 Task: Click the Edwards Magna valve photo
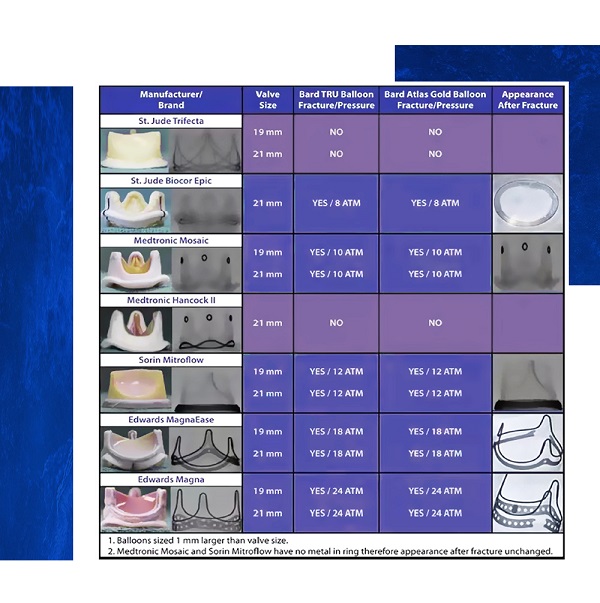(x=136, y=509)
